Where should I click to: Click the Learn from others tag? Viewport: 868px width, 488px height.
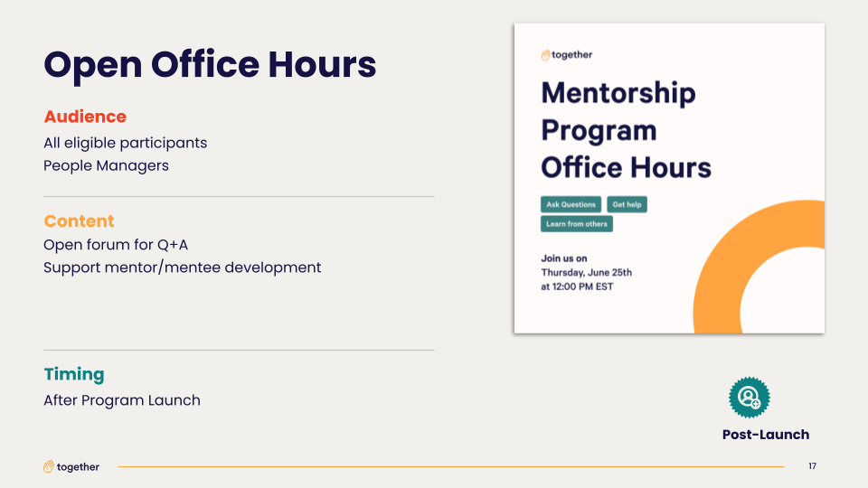[x=576, y=224]
